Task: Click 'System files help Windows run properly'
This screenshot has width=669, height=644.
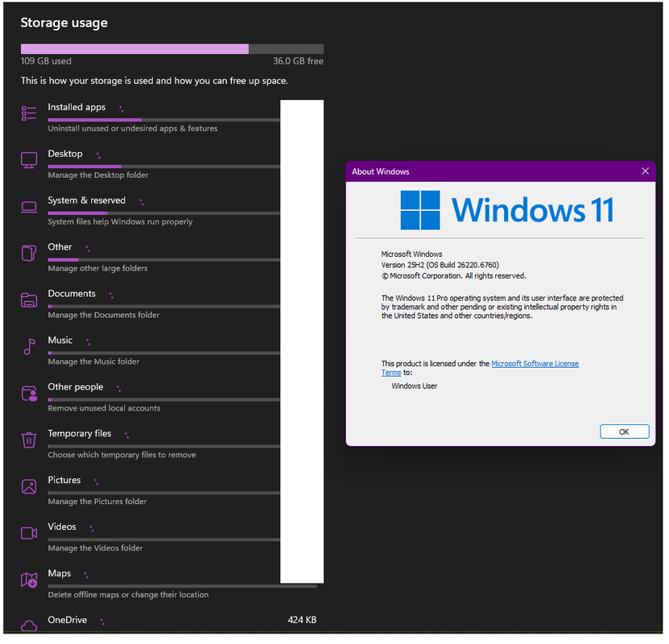Action: pyautogui.click(x=120, y=221)
